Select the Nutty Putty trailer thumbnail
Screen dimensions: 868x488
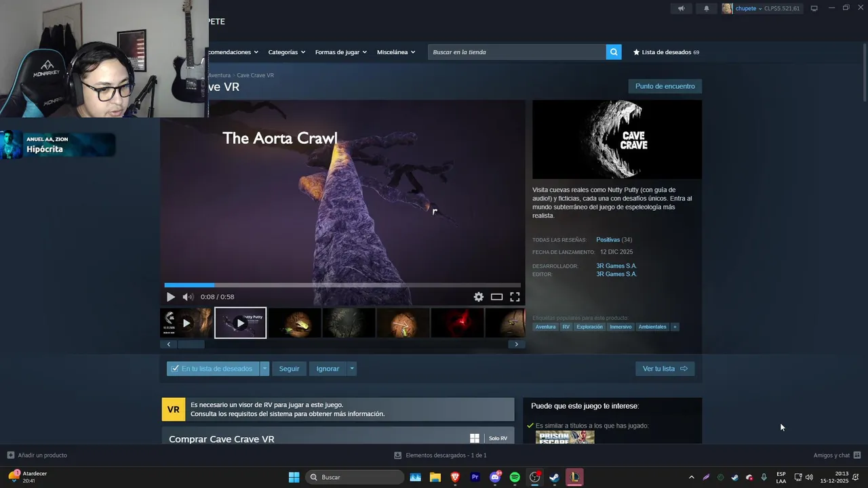(x=241, y=323)
